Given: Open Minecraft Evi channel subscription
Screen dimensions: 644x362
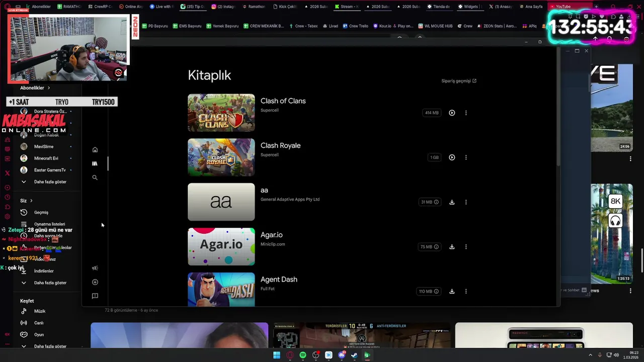Looking at the screenshot, I should (45, 158).
